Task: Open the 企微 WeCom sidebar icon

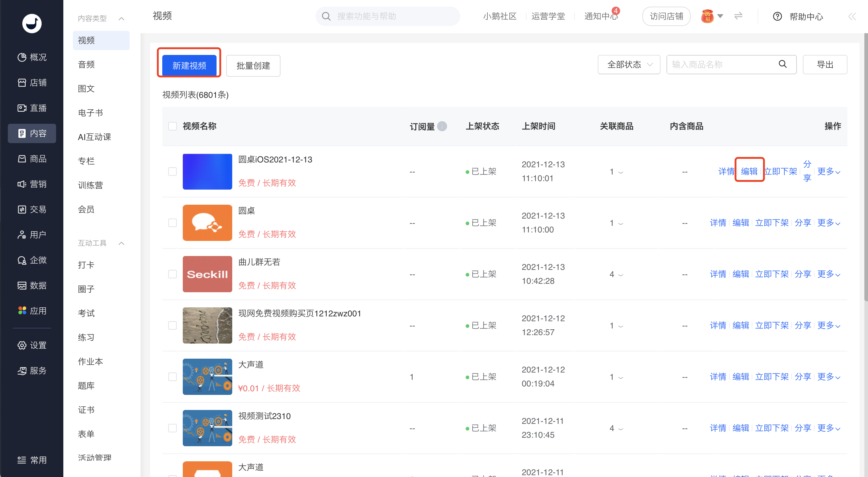Action: [x=22, y=260]
